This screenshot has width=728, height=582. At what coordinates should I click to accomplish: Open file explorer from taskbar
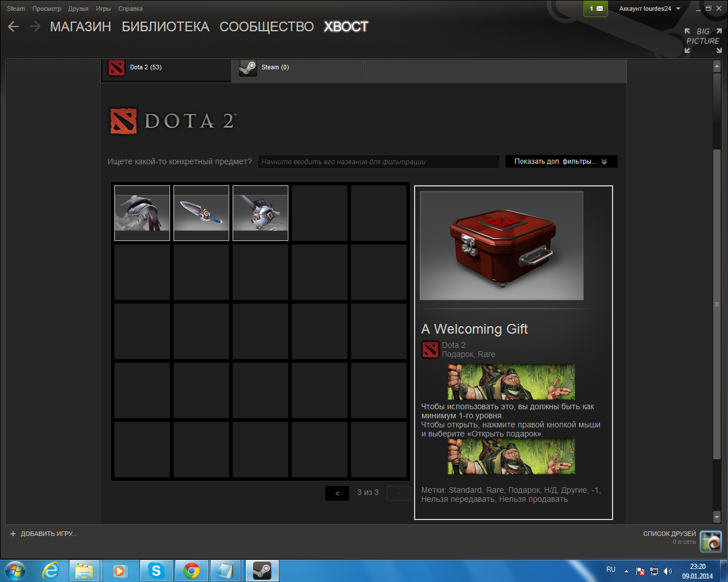[x=84, y=571]
